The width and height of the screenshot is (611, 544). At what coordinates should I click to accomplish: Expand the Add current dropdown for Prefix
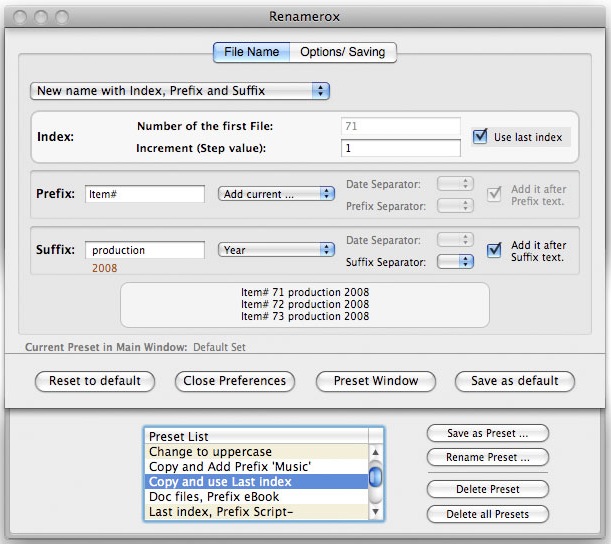277,194
